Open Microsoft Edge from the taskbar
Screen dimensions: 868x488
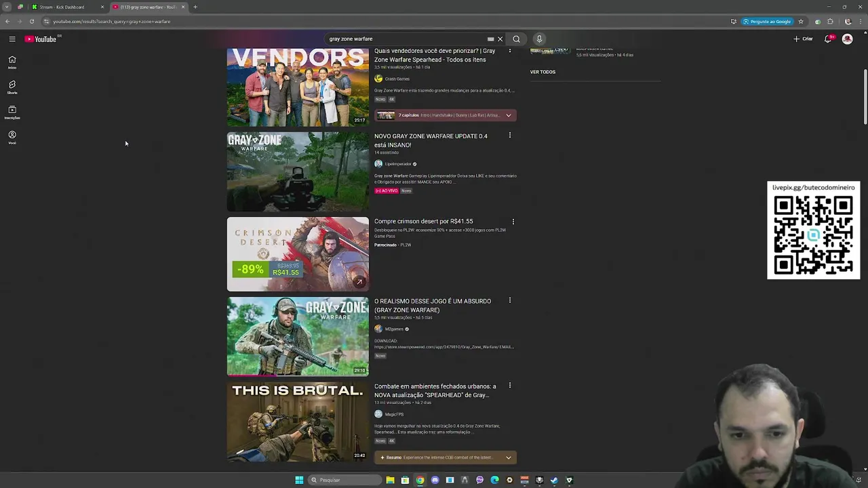coord(494,480)
